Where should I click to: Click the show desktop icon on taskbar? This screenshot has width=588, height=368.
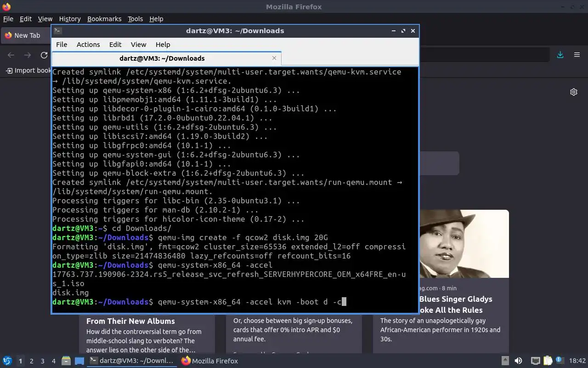click(79, 361)
